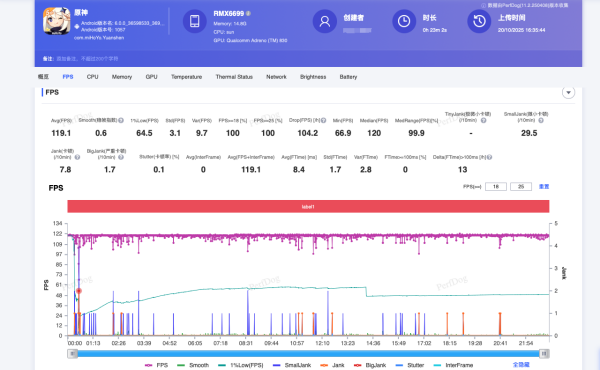600x370 pixels.
Task: Open the Temperature tab
Action: pos(186,77)
